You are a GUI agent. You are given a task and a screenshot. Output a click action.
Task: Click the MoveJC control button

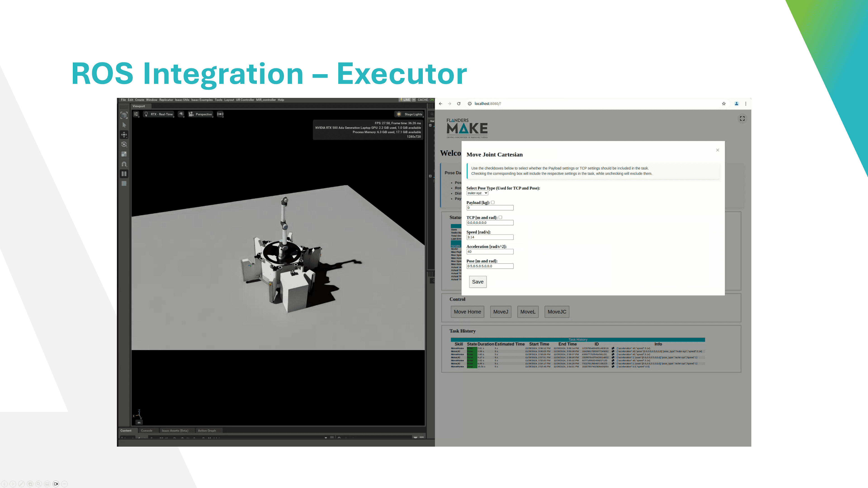tap(557, 312)
